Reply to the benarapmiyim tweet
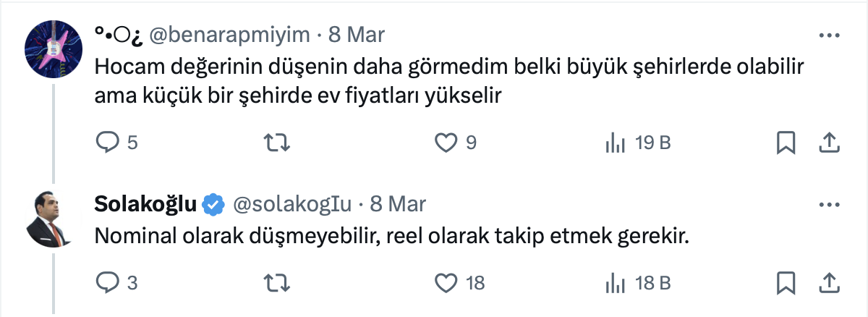Viewport: 868px width, 317px height. (107, 143)
